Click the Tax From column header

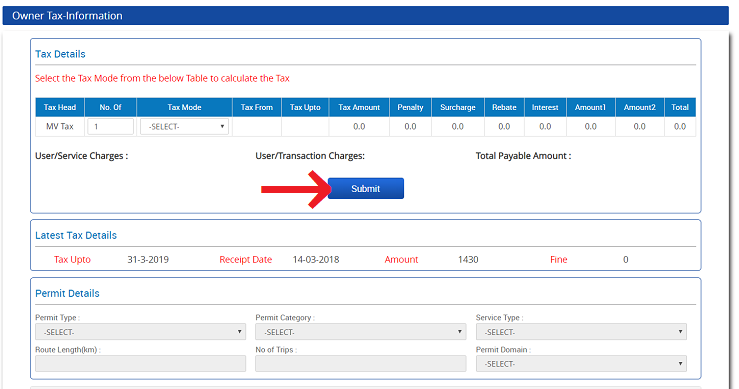[257, 108]
